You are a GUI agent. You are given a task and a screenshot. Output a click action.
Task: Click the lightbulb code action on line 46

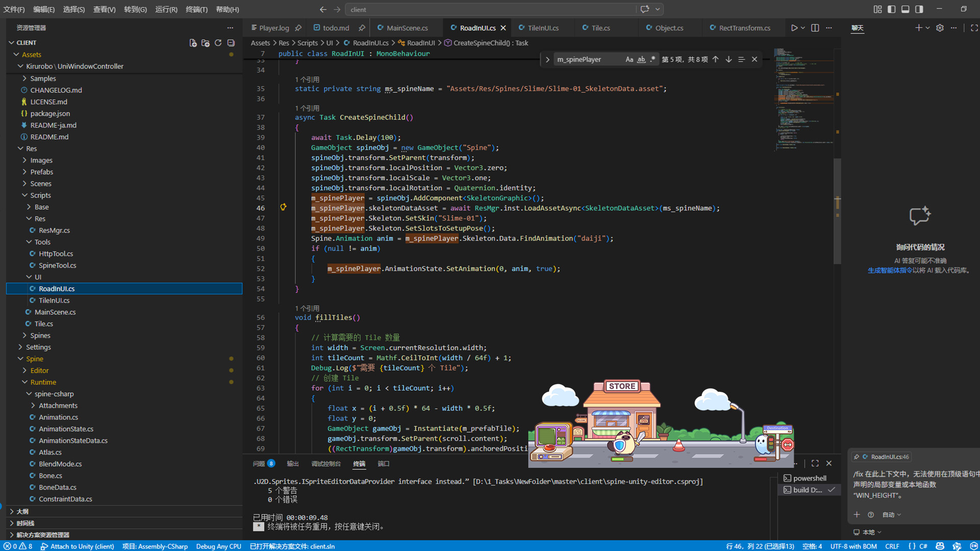point(283,207)
